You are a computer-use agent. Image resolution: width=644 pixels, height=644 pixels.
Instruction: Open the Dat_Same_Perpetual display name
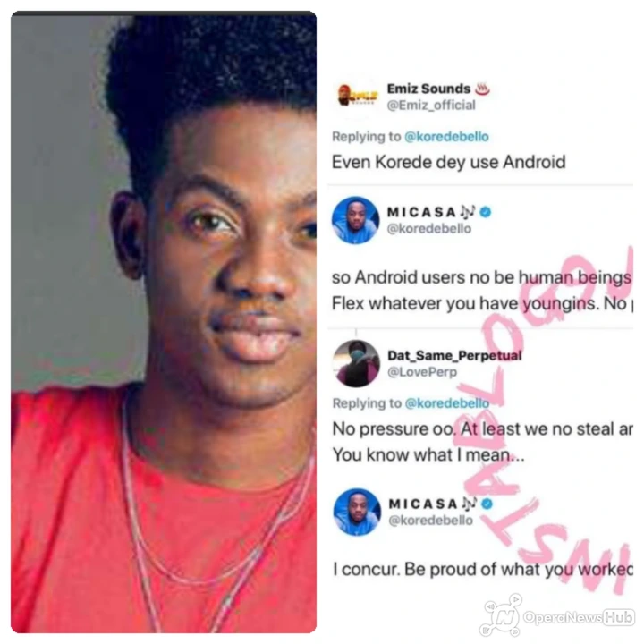tap(454, 355)
